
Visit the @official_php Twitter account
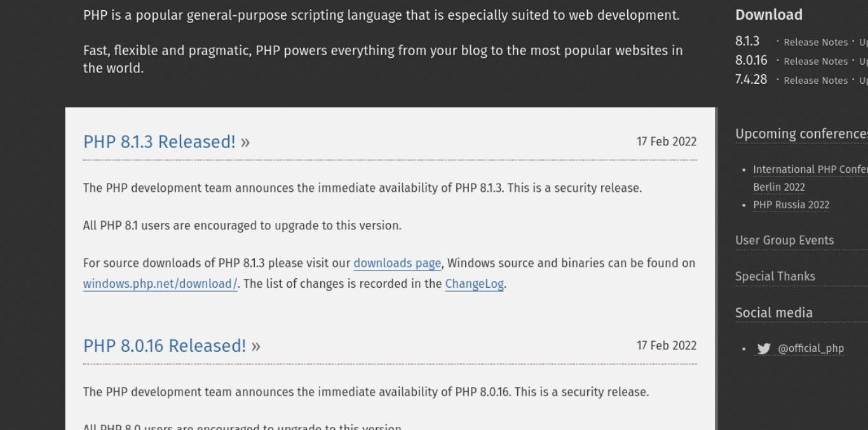click(811, 348)
